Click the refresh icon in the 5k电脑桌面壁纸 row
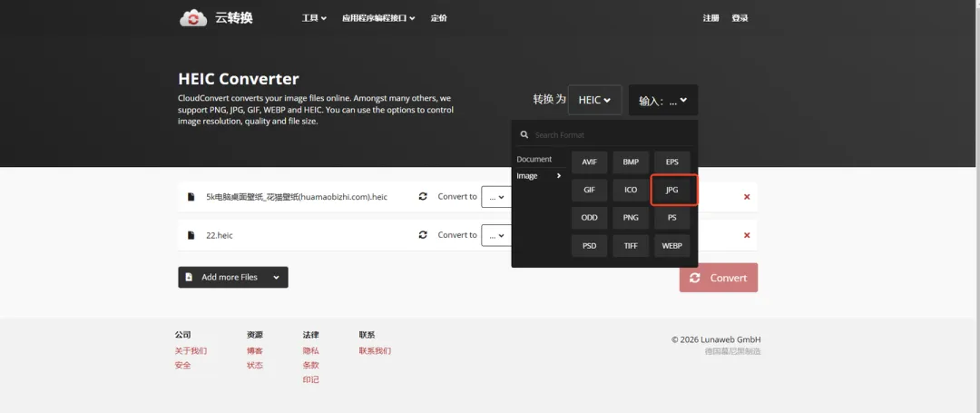Screen dimensions: 980x413 coord(423,196)
